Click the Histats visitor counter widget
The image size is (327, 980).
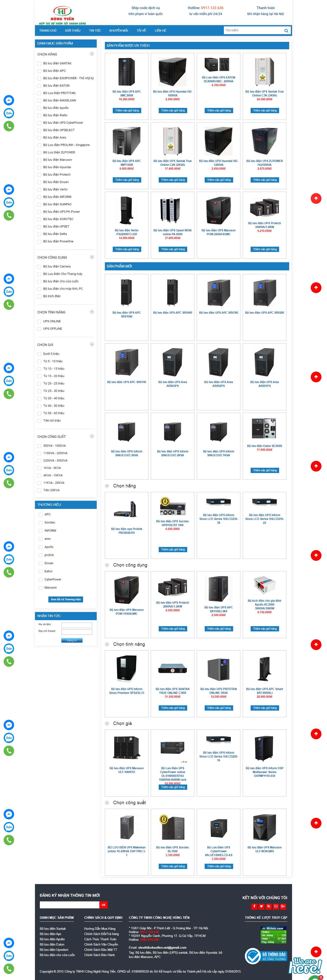273,935
